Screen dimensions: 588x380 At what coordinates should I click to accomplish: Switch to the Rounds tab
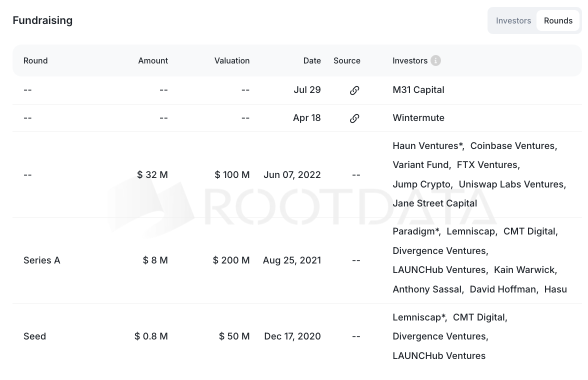pos(558,20)
